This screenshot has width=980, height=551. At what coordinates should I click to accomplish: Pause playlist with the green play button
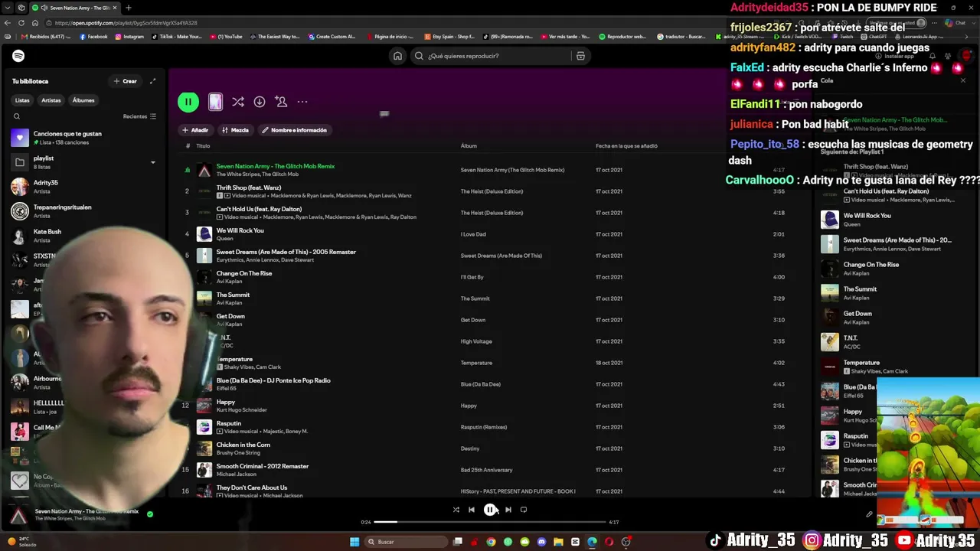coord(188,102)
